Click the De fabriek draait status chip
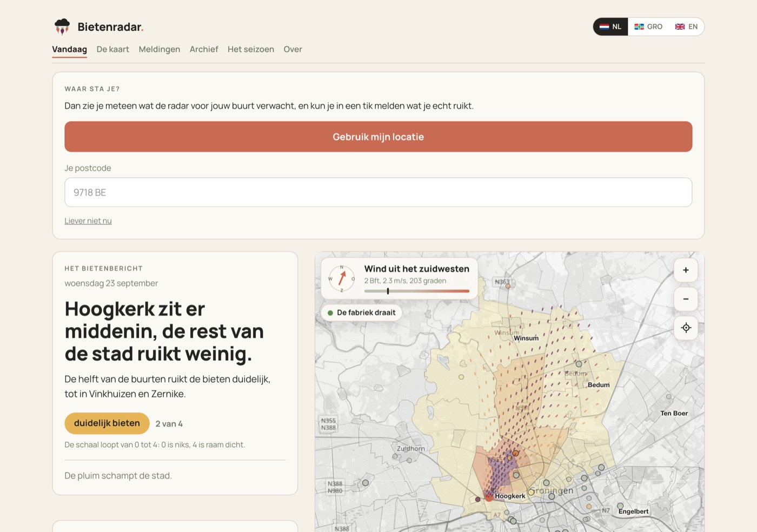 click(361, 312)
